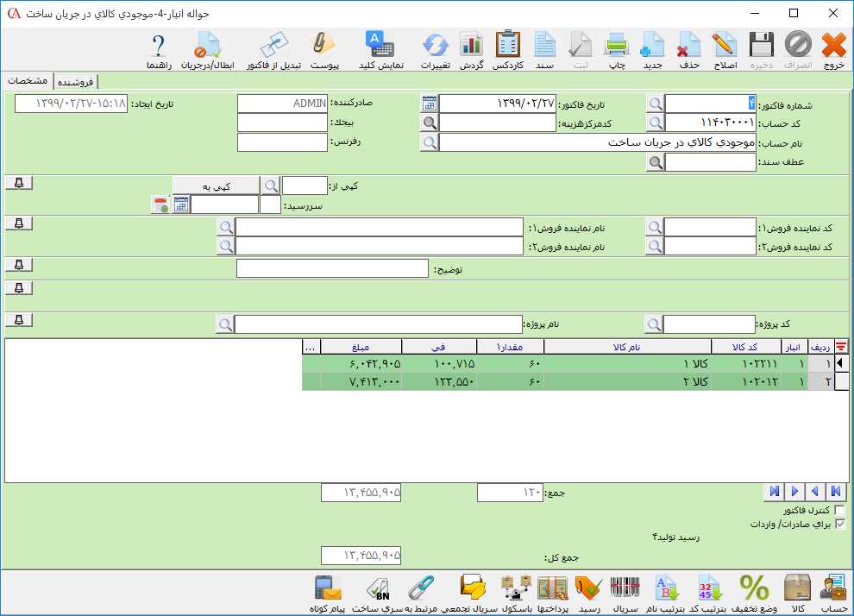This screenshot has height=616, width=854.
Task: Click into the توضیح text field
Action: coord(332,269)
